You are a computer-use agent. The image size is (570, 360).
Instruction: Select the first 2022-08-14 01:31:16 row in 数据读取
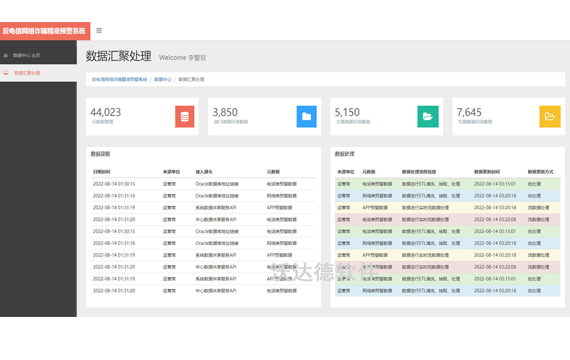[x=203, y=196]
